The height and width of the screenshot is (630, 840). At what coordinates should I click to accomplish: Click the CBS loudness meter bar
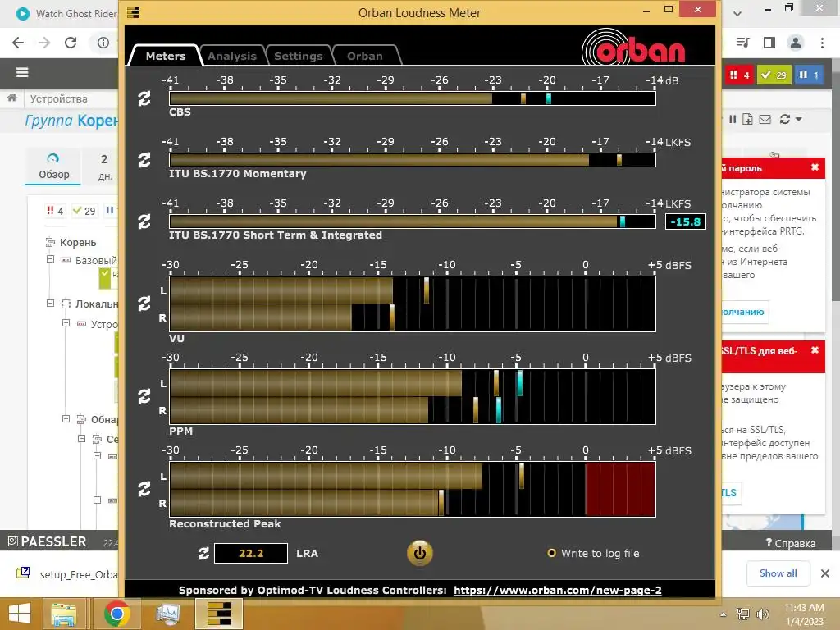(x=413, y=98)
